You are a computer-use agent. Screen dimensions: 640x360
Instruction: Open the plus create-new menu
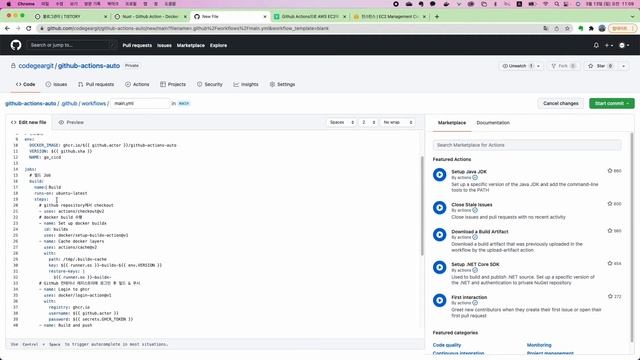[x=609, y=45]
